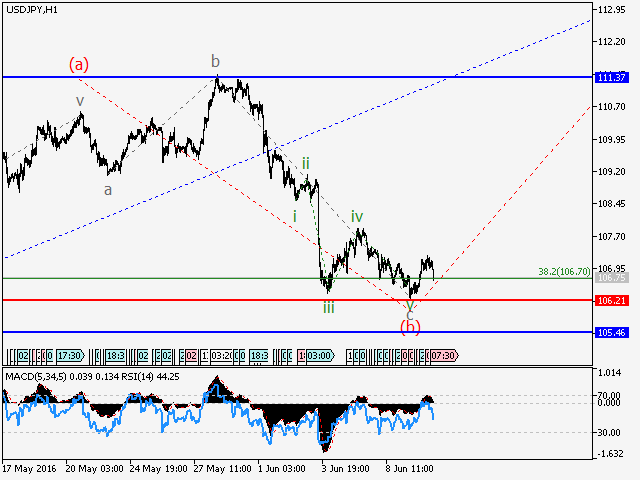Click the 109.20 price axis value
The image size is (640, 480).
coord(611,171)
